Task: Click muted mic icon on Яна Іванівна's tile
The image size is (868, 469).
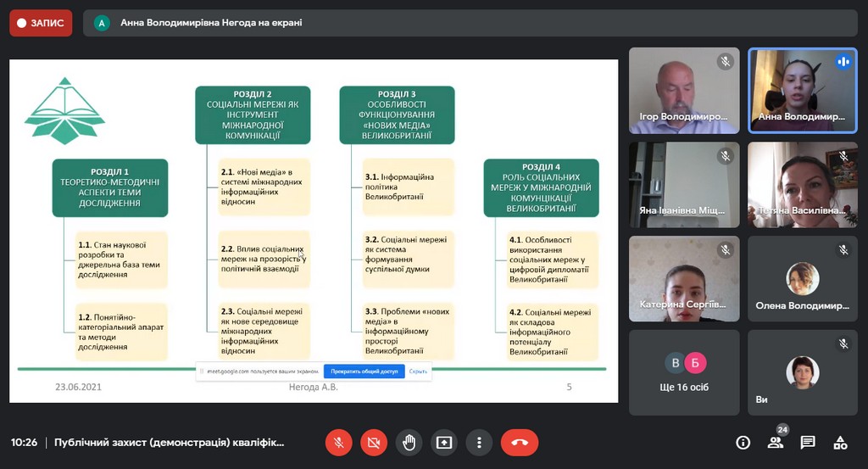Action: pyautogui.click(x=725, y=156)
